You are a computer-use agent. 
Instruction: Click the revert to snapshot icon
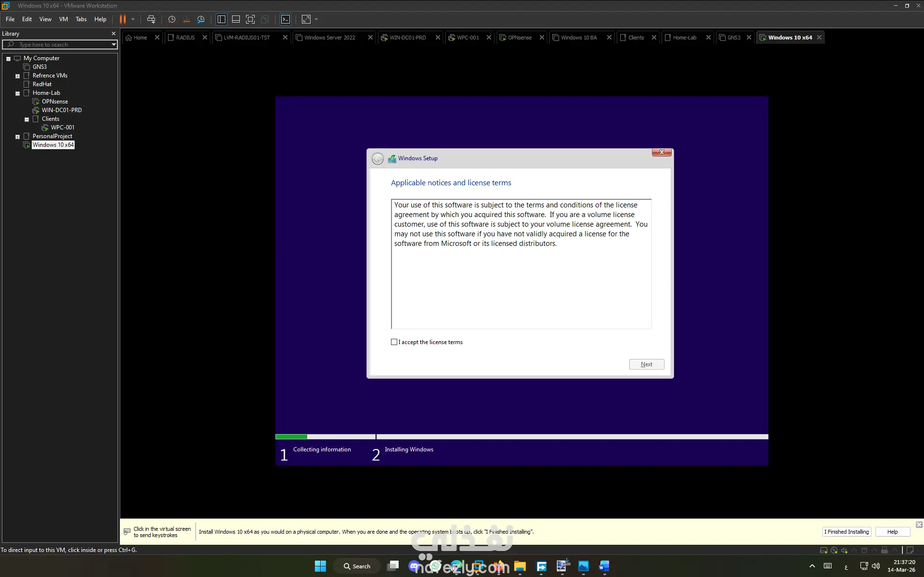click(x=186, y=19)
